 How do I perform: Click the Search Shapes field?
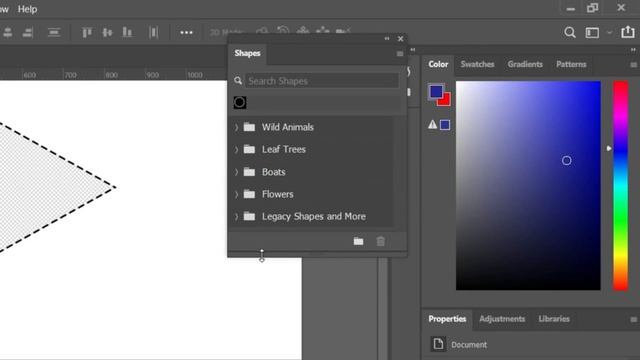tap(321, 81)
